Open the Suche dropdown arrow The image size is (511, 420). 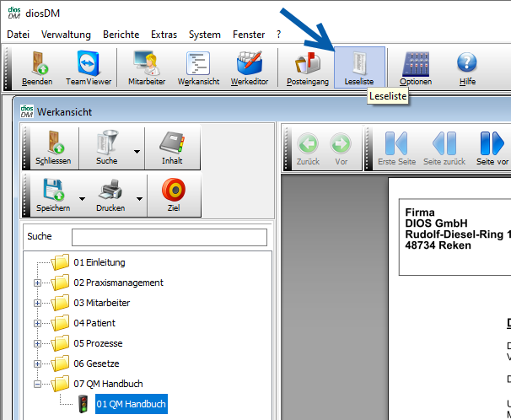(x=137, y=152)
